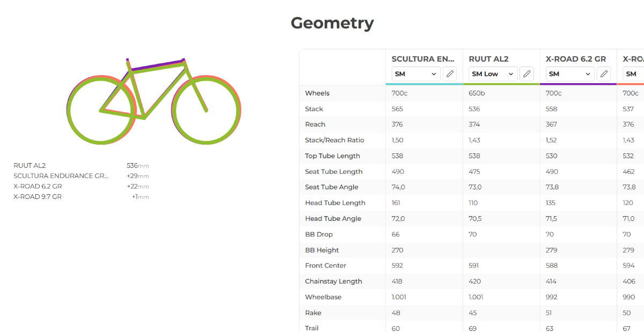Click the pencil edit icon for SCULTURA ENDURANCE
The width and height of the screenshot is (644, 332).
[x=450, y=74]
